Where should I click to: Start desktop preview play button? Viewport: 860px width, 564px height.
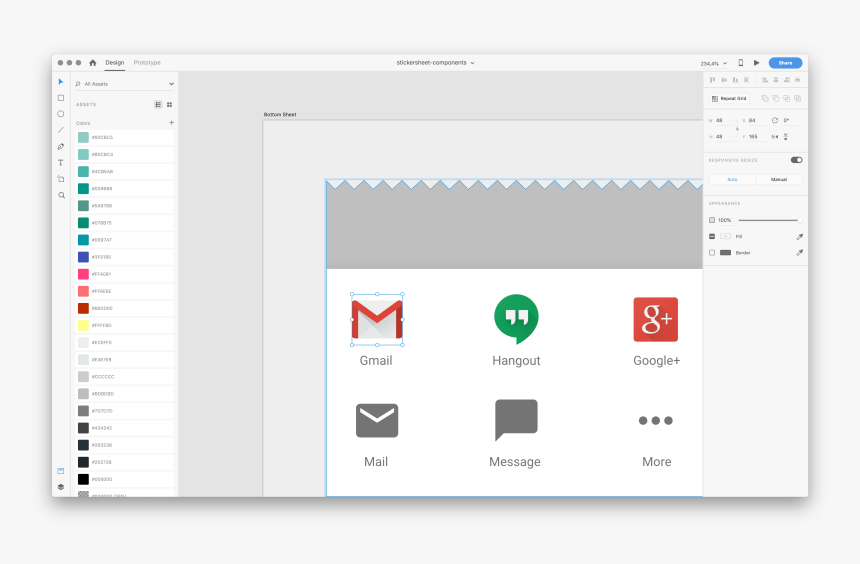[x=756, y=63]
